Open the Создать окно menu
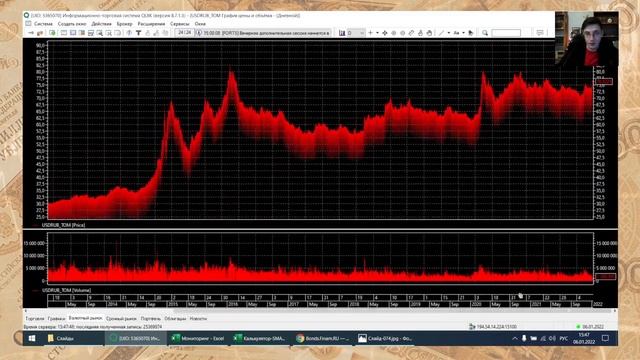640x360 pixels. click(x=72, y=24)
